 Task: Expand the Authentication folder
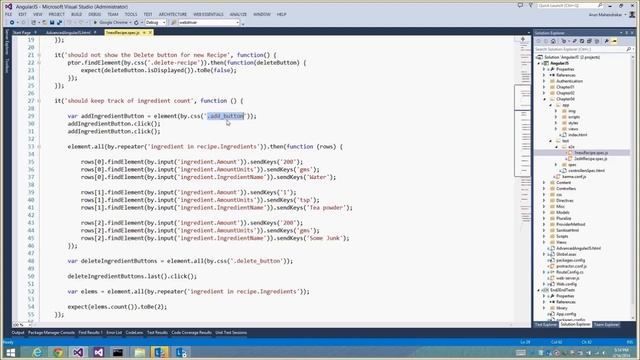544,81
